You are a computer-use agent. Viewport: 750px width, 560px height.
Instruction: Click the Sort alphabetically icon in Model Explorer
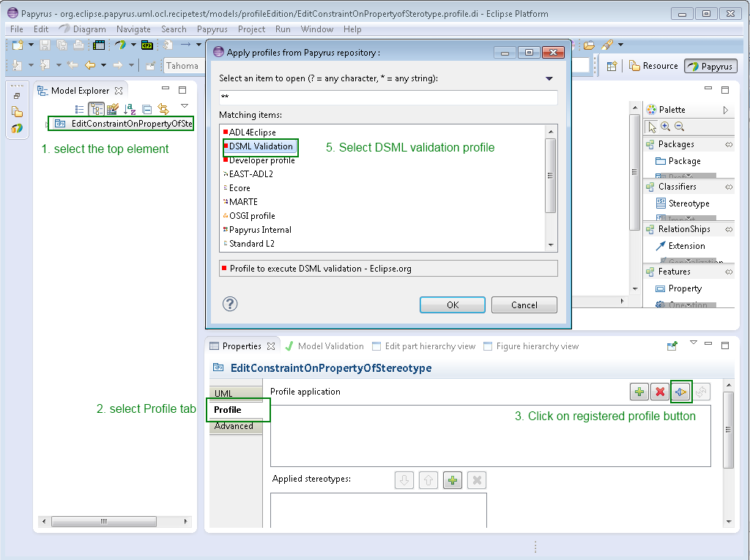(130, 109)
